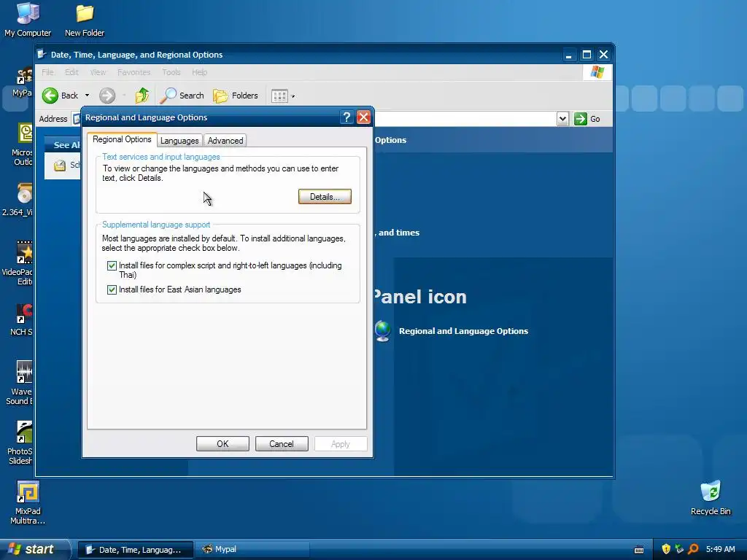Click the Up folder icon in toolbar
This screenshot has width=747, height=560.
(x=142, y=96)
